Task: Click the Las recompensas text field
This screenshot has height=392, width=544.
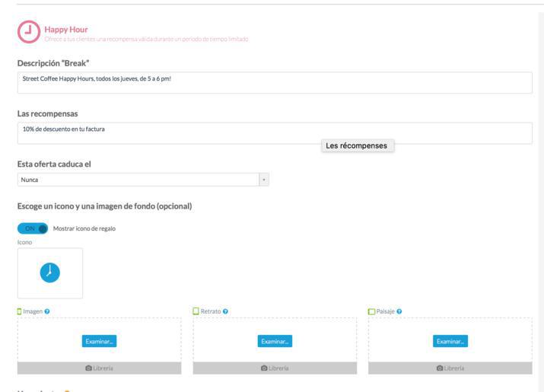Action: (x=274, y=133)
